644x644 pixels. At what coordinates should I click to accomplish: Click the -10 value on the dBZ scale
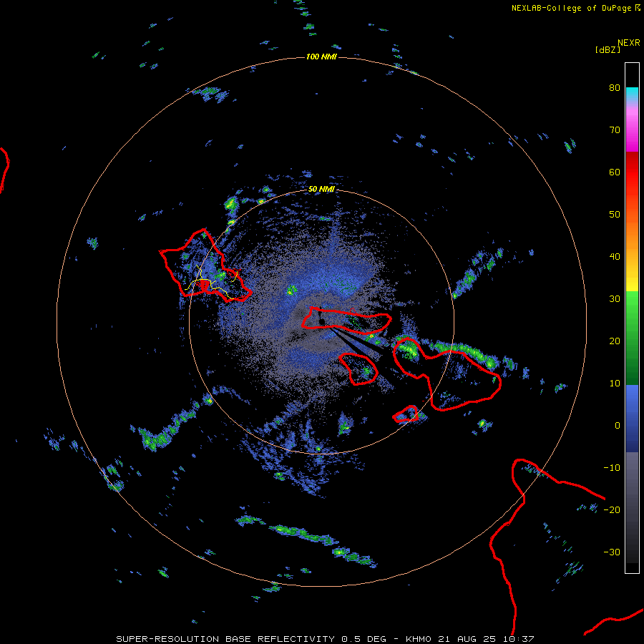click(x=612, y=468)
